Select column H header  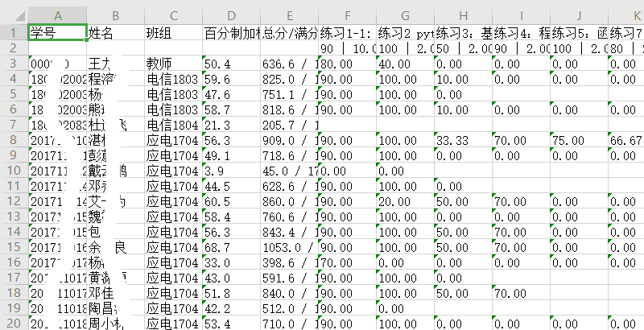pos(463,16)
